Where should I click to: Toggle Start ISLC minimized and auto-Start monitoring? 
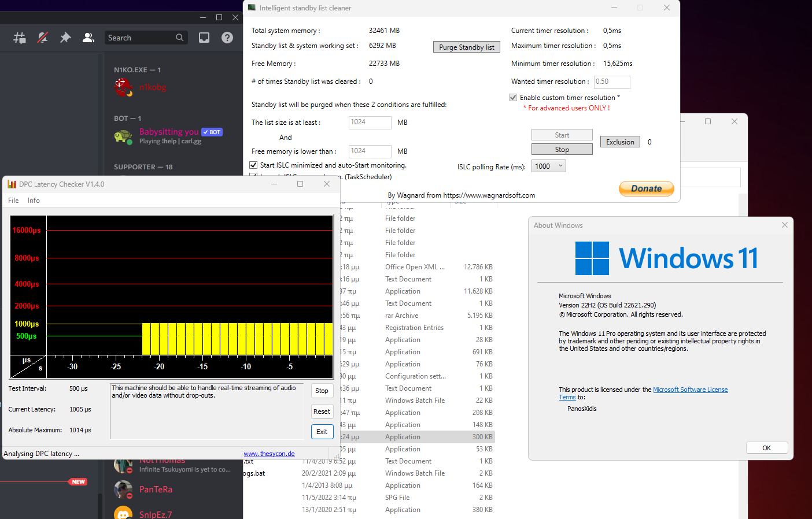[x=253, y=165]
